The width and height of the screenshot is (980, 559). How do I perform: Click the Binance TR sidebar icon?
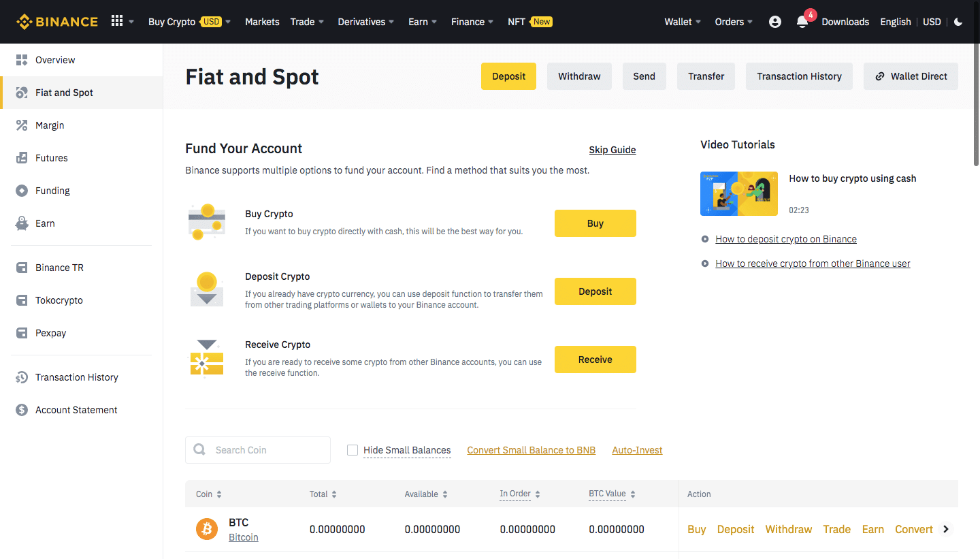coord(22,268)
